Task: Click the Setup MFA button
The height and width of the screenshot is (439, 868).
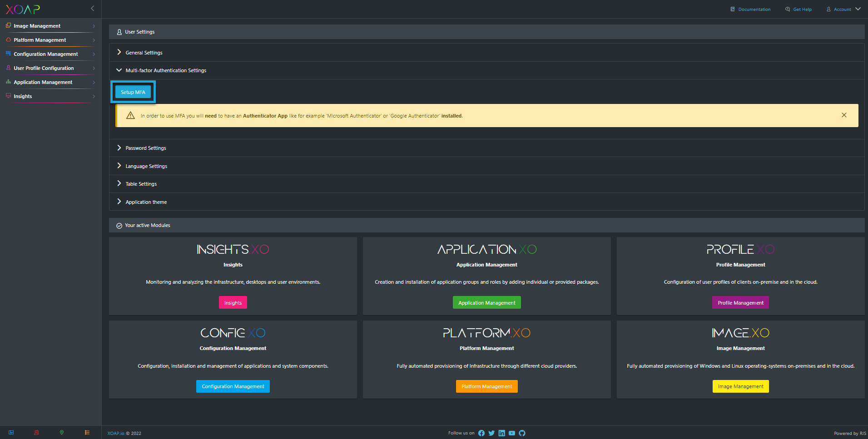Action: [x=133, y=92]
